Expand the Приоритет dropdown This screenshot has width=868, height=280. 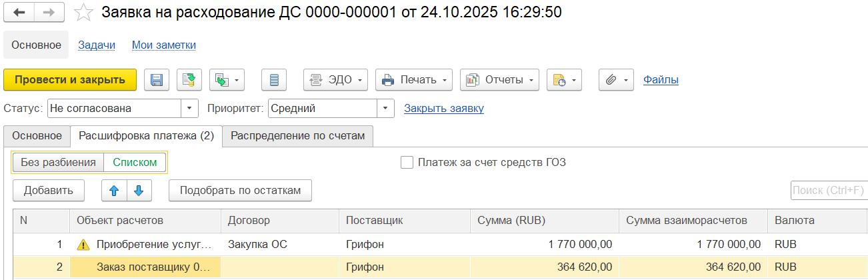(386, 108)
